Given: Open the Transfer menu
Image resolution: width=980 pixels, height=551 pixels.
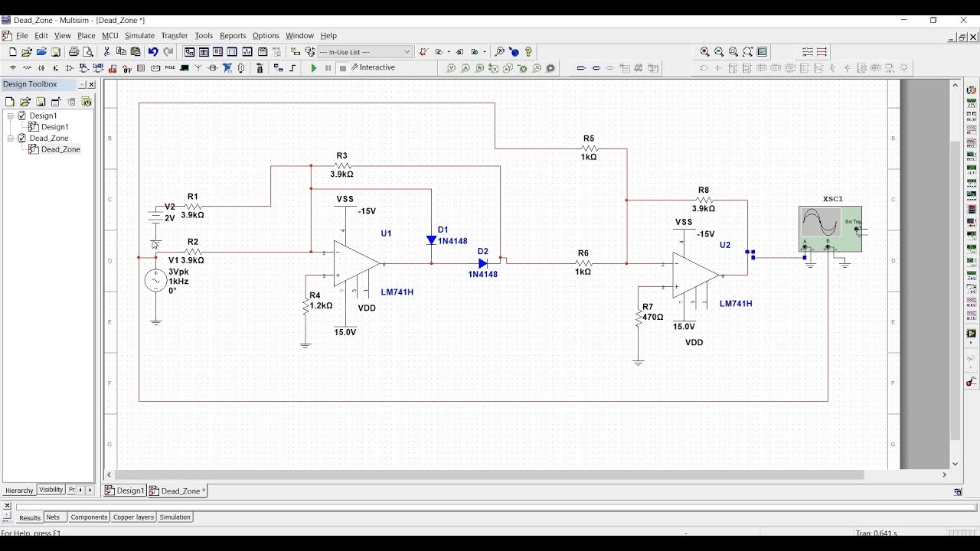Looking at the screenshot, I should pos(175,35).
